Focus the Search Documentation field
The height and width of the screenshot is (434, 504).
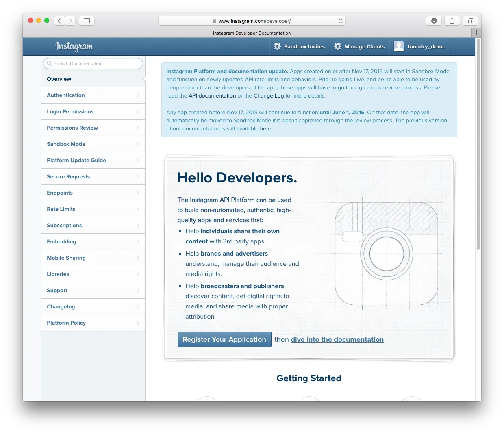click(x=93, y=63)
